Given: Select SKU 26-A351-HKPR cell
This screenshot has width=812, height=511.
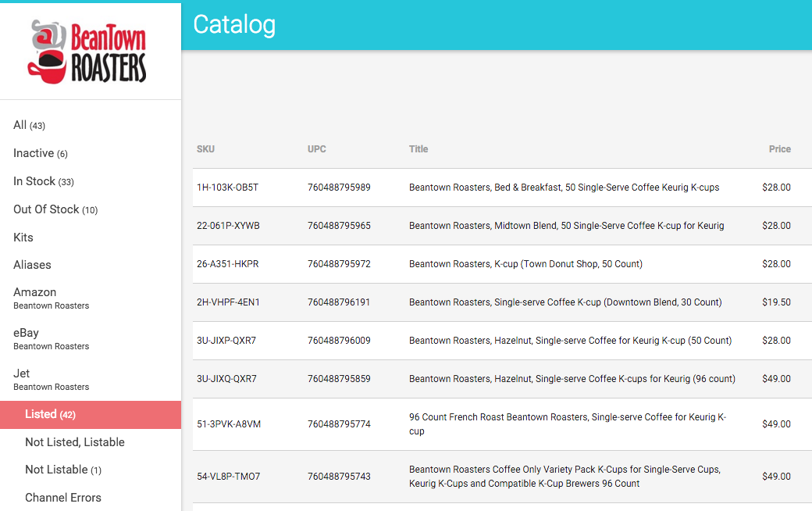Looking at the screenshot, I should [228, 264].
